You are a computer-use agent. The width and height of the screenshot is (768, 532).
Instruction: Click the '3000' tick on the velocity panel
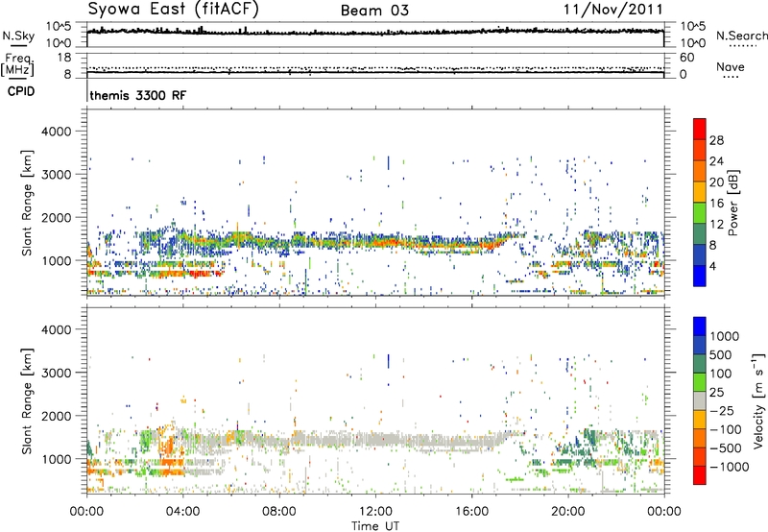coord(56,373)
